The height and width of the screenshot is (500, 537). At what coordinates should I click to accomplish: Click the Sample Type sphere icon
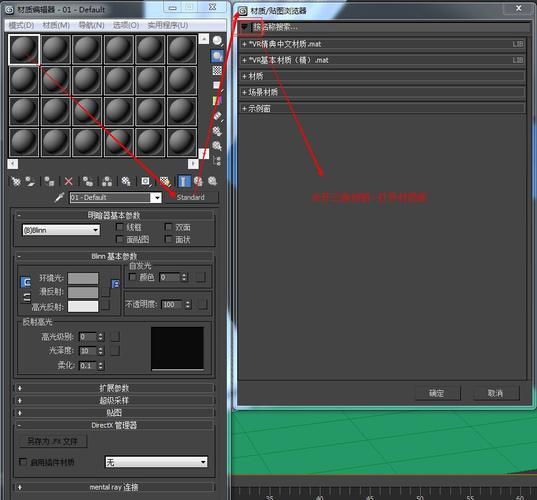[x=217, y=41]
